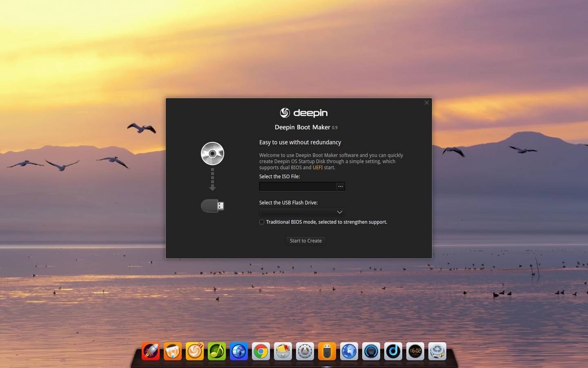Click the USB flash drive illustration icon
Screen dimensions: 588x368
click(x=212, y=206)
